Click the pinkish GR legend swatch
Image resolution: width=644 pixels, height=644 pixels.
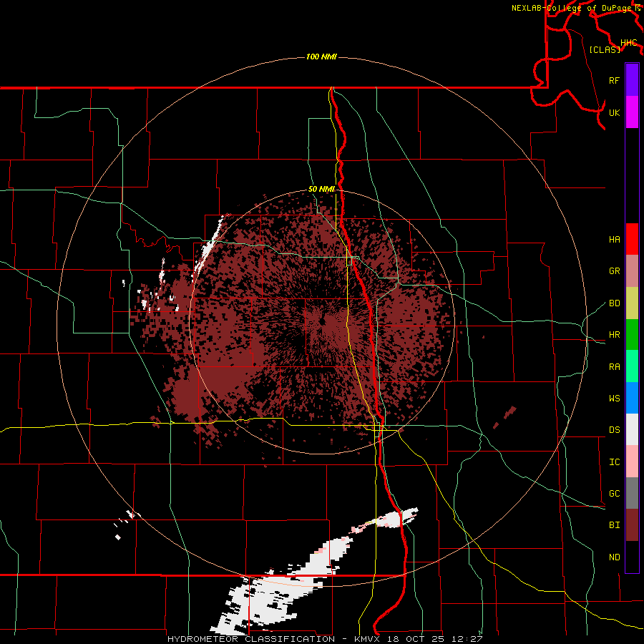(632, 271)
